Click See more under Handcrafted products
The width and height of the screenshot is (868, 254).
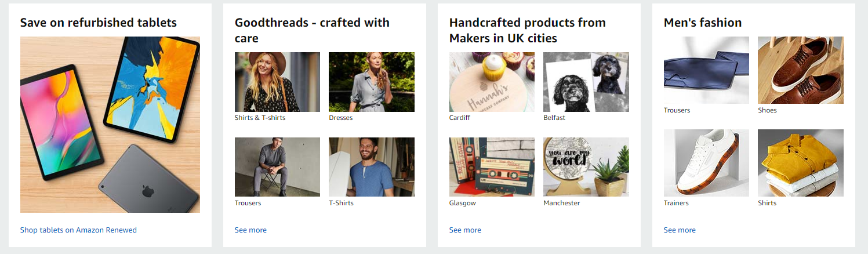coord(465,230)
